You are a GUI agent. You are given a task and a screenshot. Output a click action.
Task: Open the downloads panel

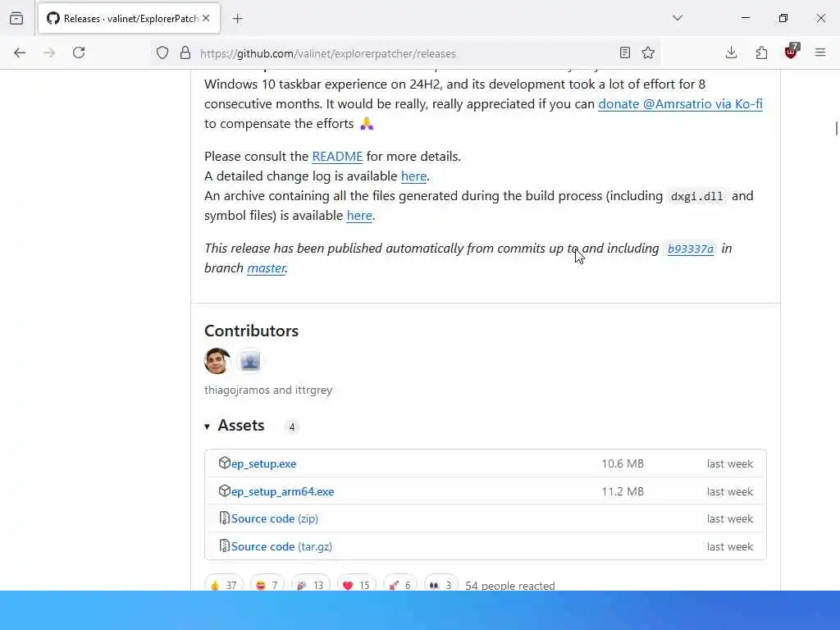731,52
